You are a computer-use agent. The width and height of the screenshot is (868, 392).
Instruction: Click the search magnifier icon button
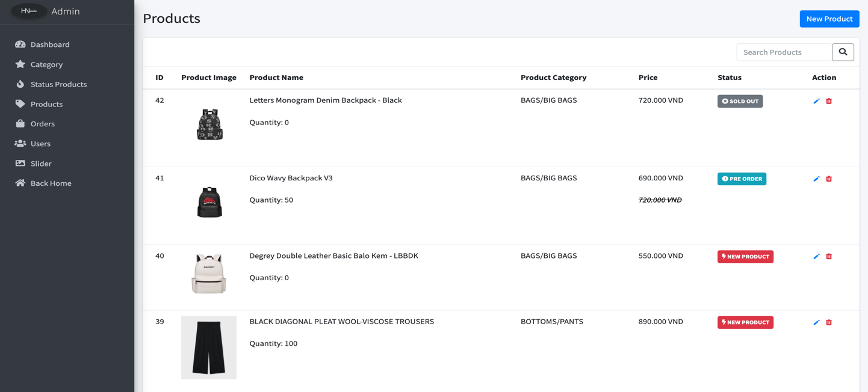[x=843, y=52]
